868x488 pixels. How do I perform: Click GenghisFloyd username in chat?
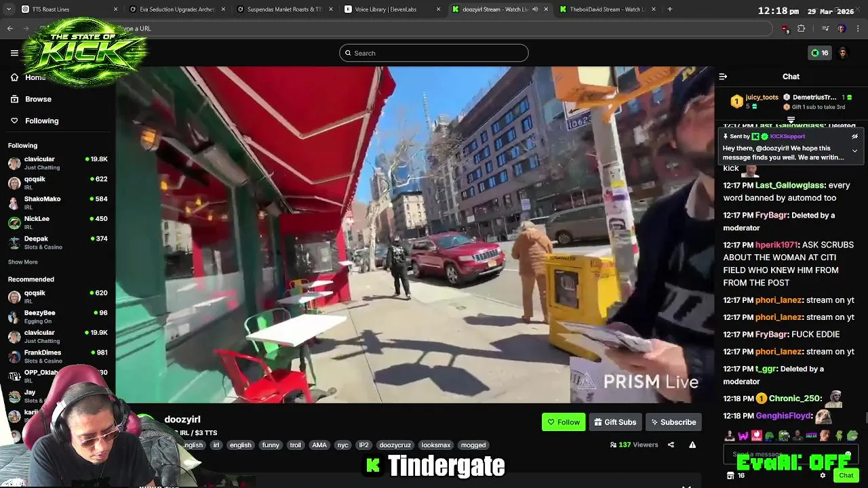point(783,415)
